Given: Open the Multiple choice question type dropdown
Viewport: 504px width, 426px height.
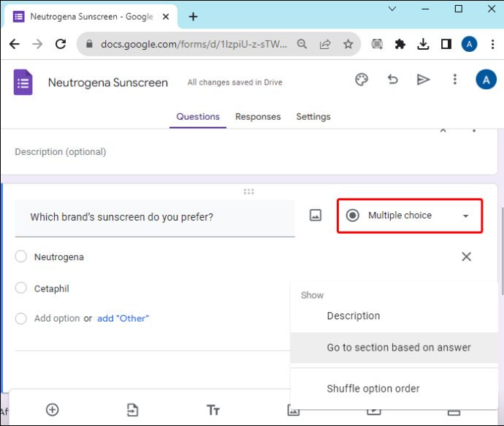Looking at the screenshot, I should tap(410, 216).
